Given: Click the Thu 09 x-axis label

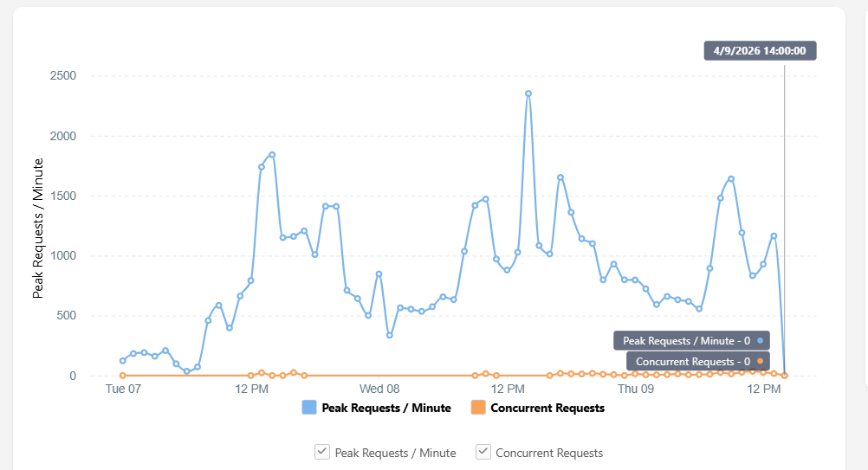Looking at the screenshot, I should click(x=636, y=389).
